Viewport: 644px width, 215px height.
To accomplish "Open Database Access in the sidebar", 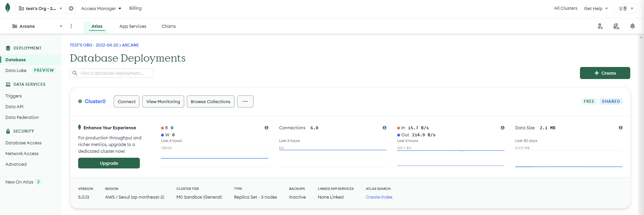I will coord(23,143).
